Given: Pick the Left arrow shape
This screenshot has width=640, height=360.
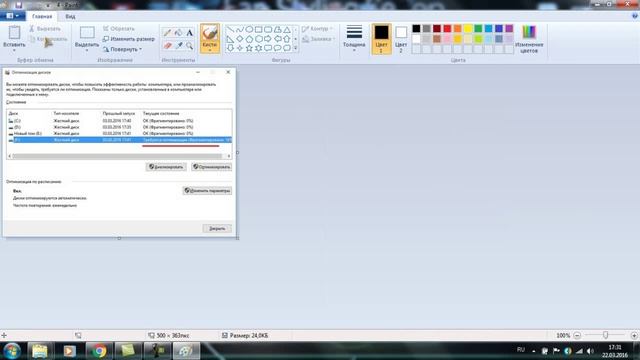Looking at the screenshot, I should coord(278,39).
